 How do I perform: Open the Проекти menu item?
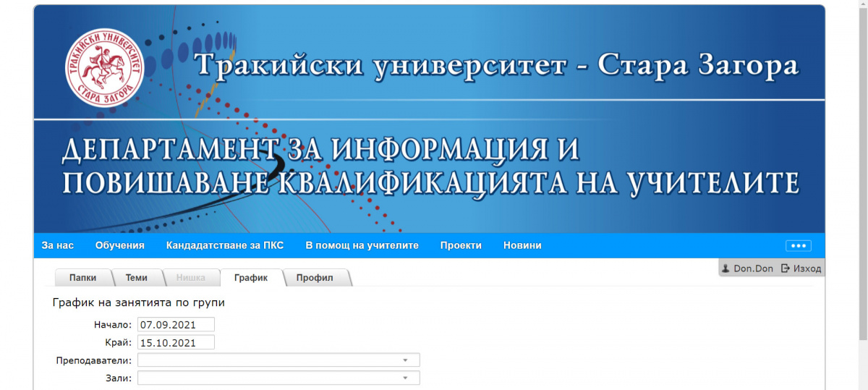tap(461, 245)
